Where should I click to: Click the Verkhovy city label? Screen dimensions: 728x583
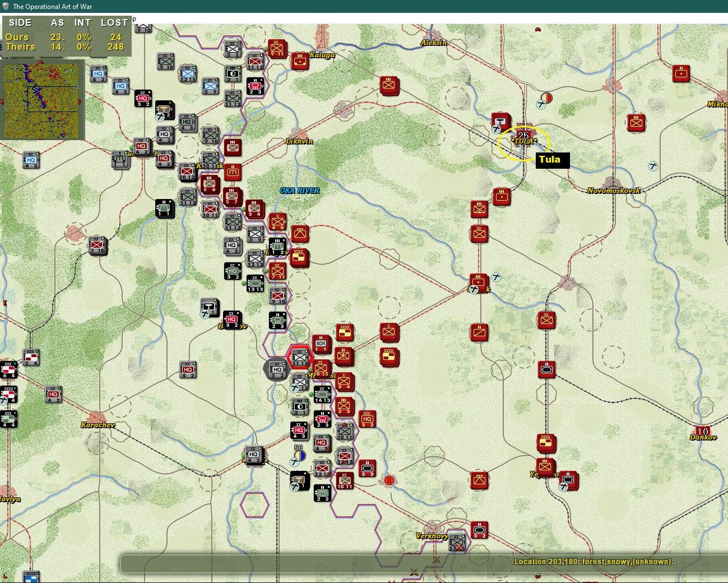tap(432, 536)
